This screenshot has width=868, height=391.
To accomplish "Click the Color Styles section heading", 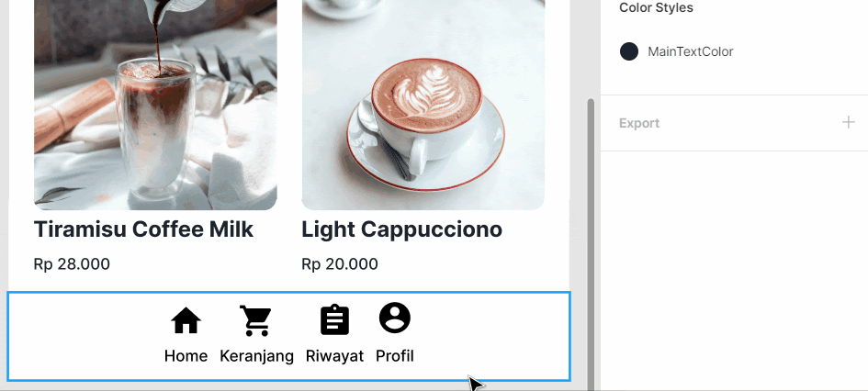I will click(x=656, y=7).
